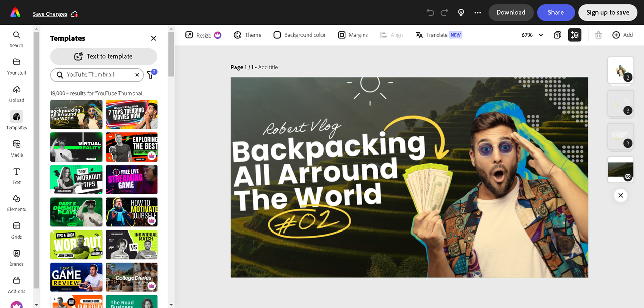Viewport: 644px width, 308px height.
Task: Click the Align toolbar option
Action: [391, 35]
